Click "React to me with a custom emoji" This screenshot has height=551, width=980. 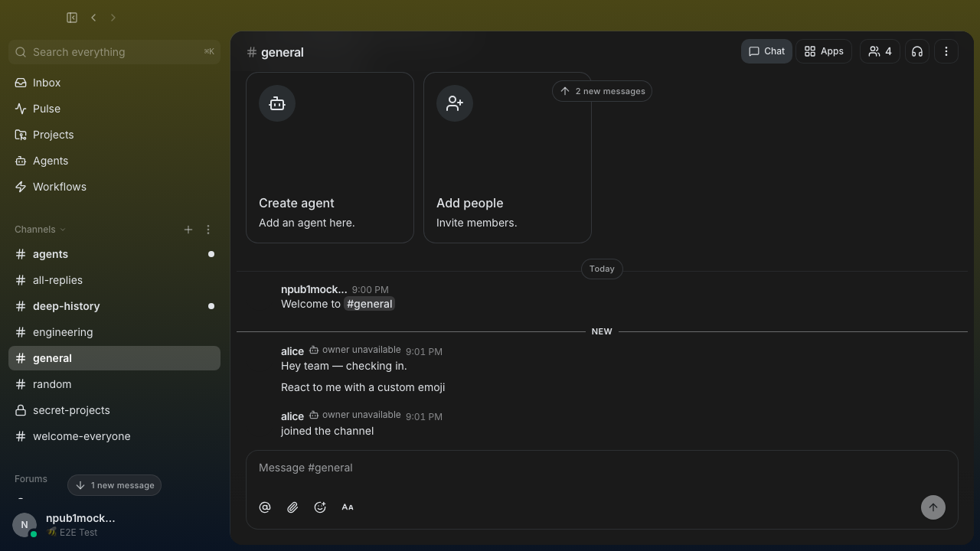(x=363, y=387)
